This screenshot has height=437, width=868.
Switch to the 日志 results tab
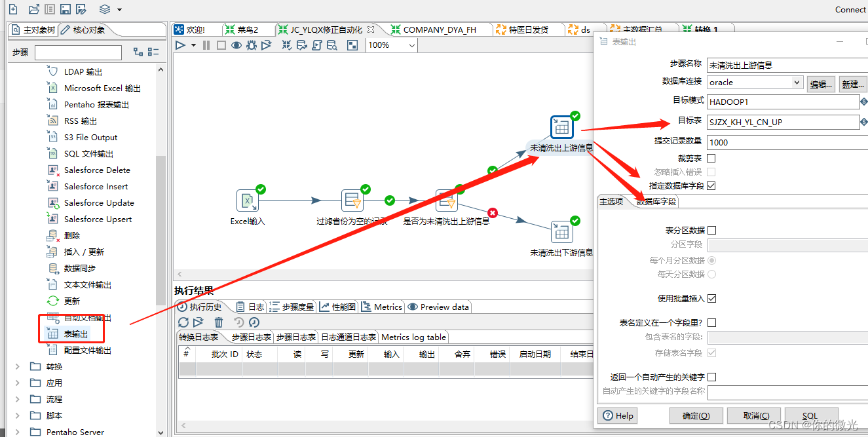250,307
